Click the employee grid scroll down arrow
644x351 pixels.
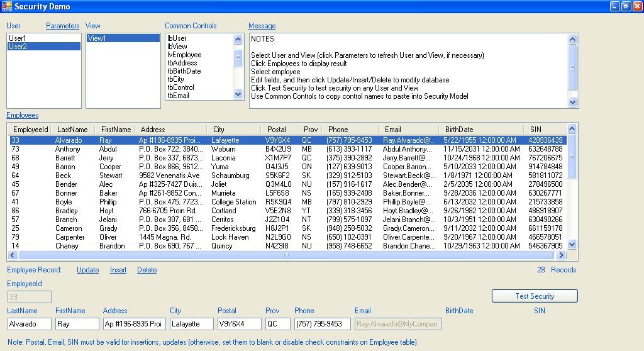pyautogui.click(x=572, y=245)
